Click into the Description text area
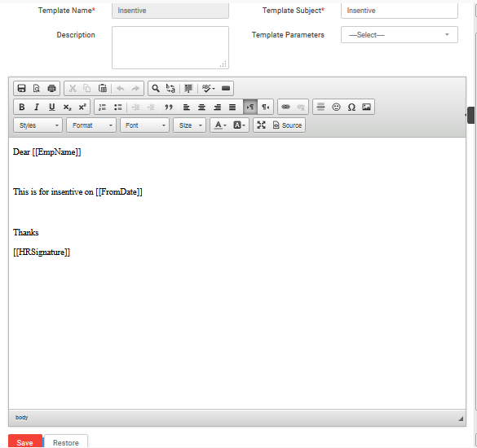Viewport: 477px width, 448px height. click(170, 47)
